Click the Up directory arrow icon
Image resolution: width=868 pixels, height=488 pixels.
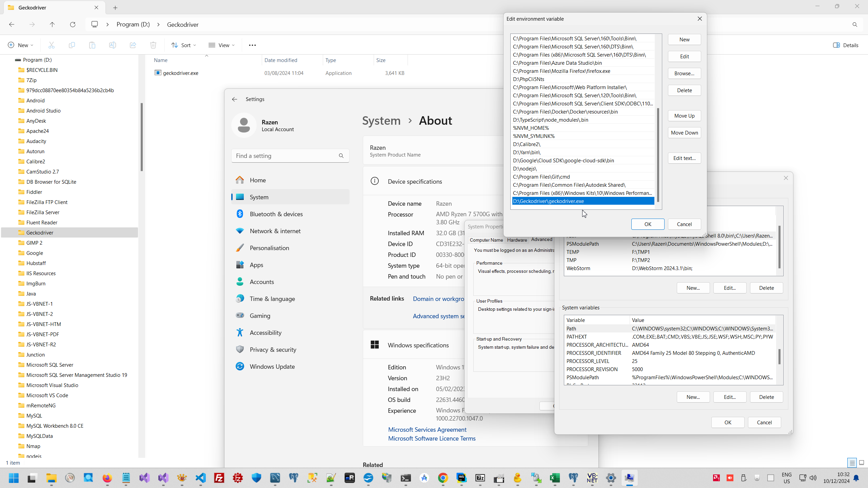pyautogui.click(x=52, y=24)
